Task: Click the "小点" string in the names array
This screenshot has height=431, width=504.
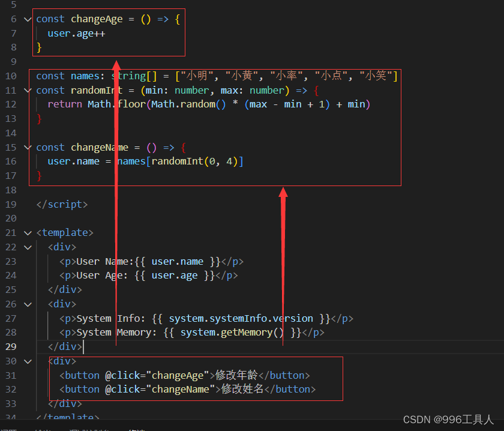Action: click(331, 76)
